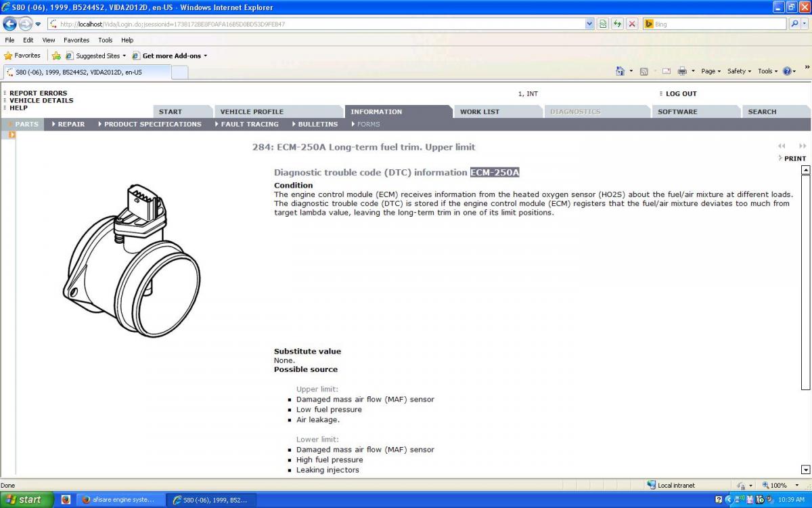Select the PRODUCT SPECIFICATIONS sub-tab
This screenshot has height=508, width=812.
150,124
